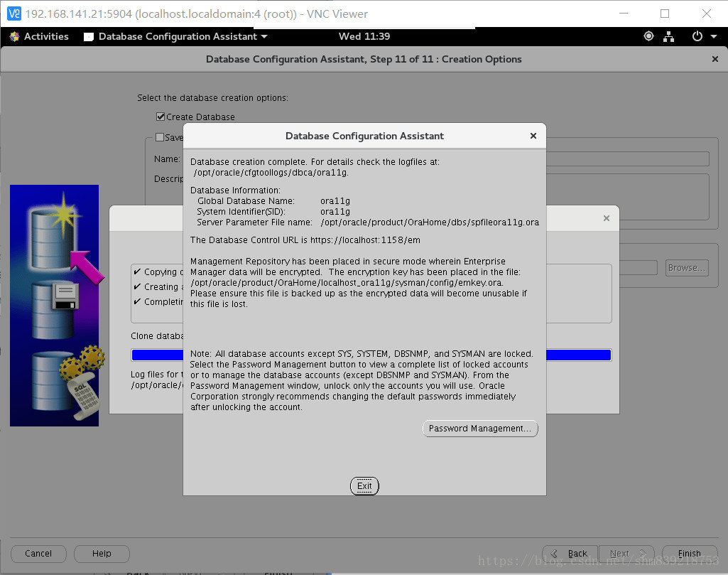
Task: Maximize the VNC Viewer window
Action: (x=665, y=14)
